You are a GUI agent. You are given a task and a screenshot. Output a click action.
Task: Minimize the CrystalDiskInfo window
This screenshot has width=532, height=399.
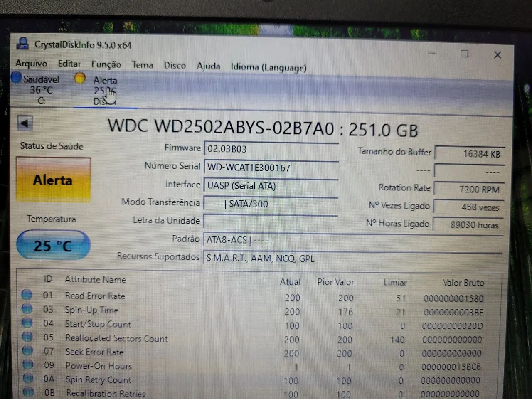(432, 53)
